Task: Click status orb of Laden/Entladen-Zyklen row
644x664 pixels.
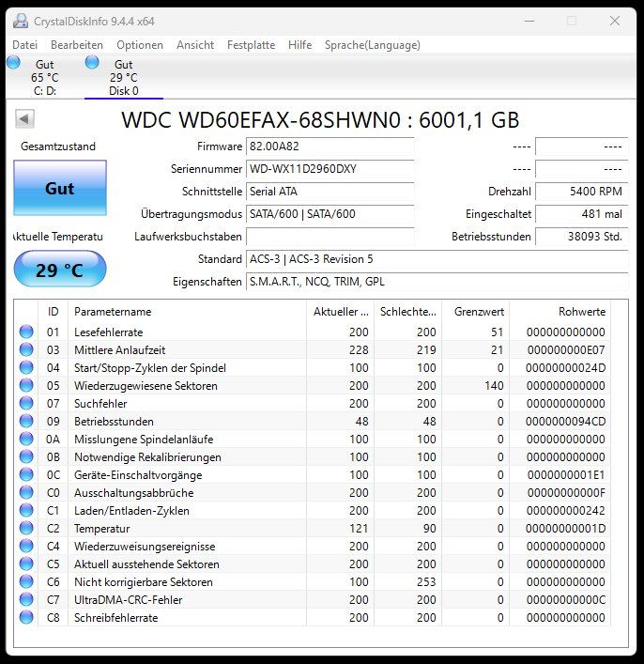Action: 26,510
